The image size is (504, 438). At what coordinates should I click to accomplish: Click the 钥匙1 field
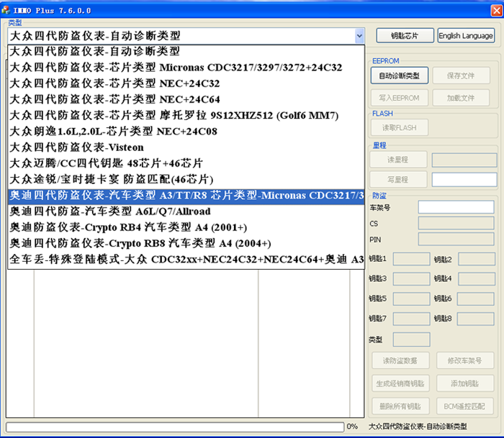coord(411,259)
